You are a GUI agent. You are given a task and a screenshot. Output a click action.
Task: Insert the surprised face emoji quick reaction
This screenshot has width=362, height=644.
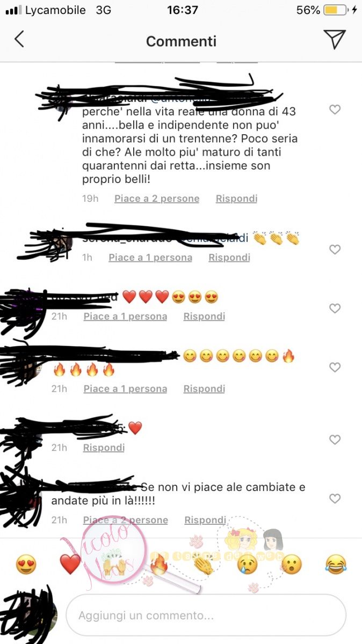pyautogui.click(x=292, y=564)
